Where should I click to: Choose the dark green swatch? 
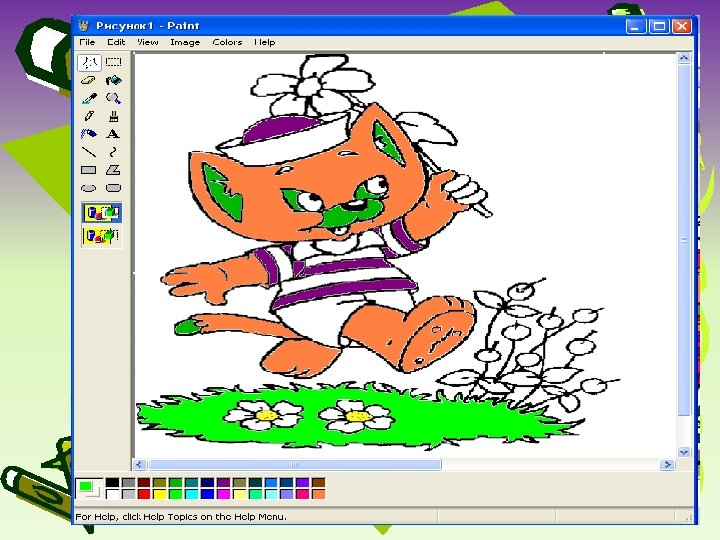175,482
